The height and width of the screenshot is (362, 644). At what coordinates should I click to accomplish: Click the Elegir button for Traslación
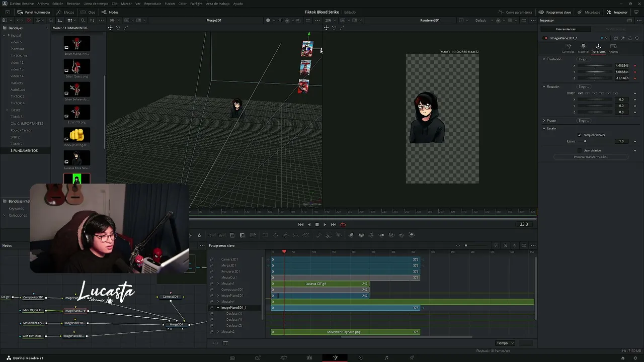(584, 59)
